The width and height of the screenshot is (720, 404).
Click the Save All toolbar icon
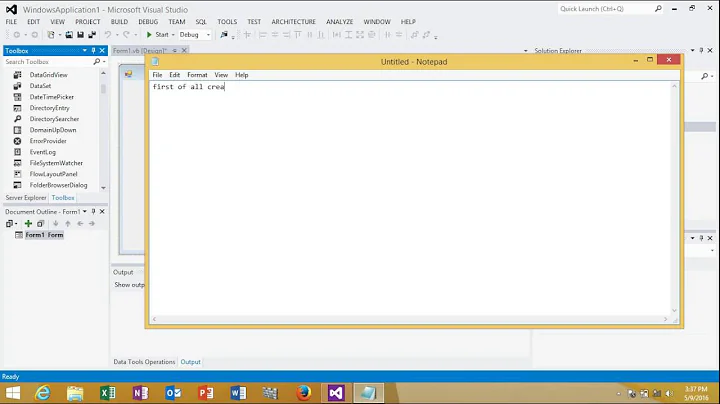pos(92,35)
